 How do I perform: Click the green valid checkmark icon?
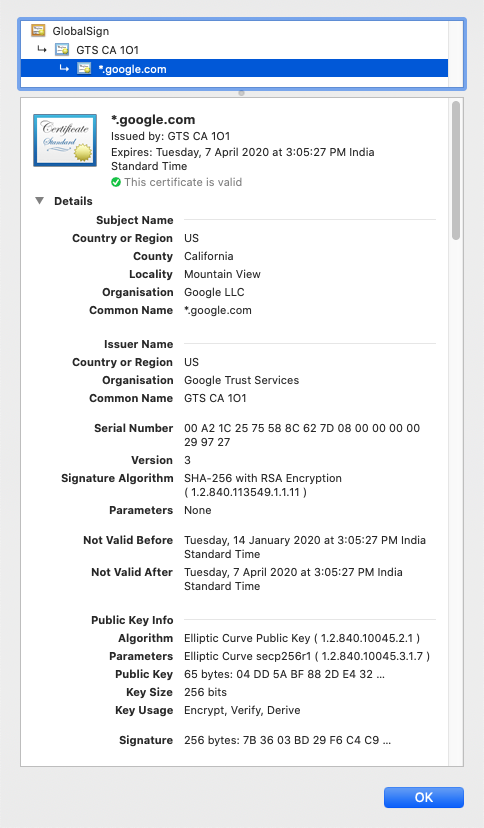click(x=116, y=182)
